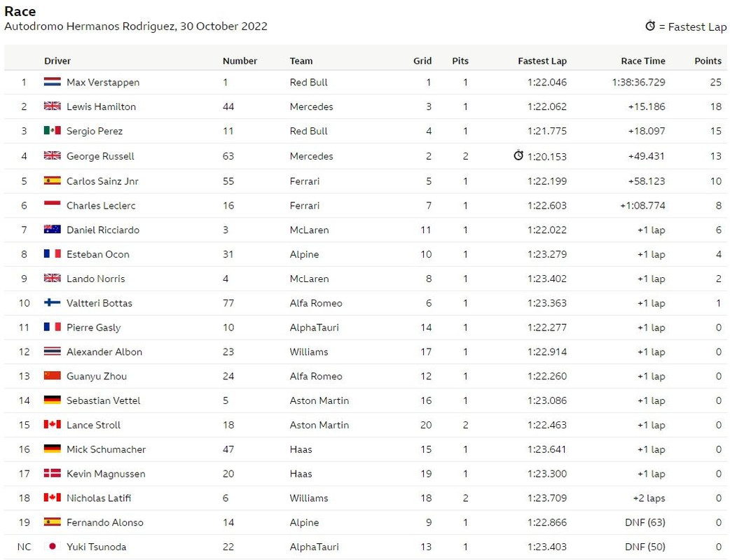
Task: Click the fastest lap stopwatch icon beside 1:20.153
Action: 518,155
